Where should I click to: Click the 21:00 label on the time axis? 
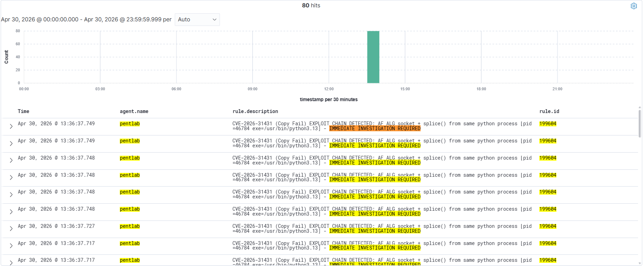(558, 89)
